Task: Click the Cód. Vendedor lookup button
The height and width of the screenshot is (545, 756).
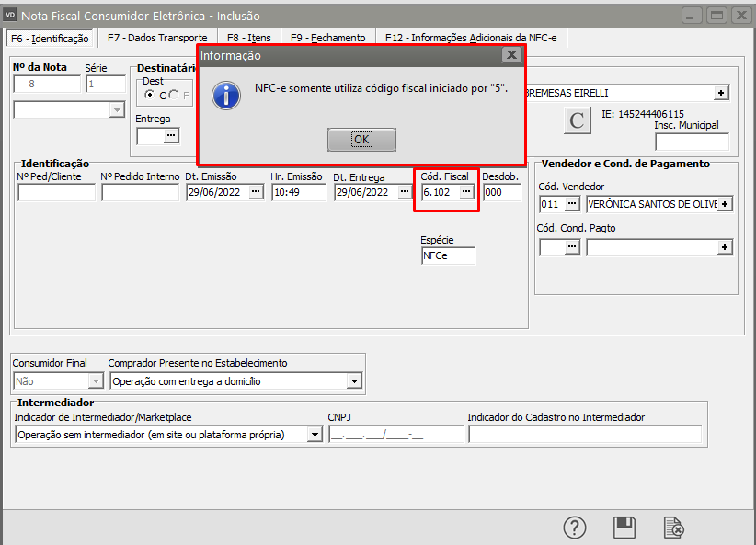Action: pyautogui.click(x=573, y=203)
